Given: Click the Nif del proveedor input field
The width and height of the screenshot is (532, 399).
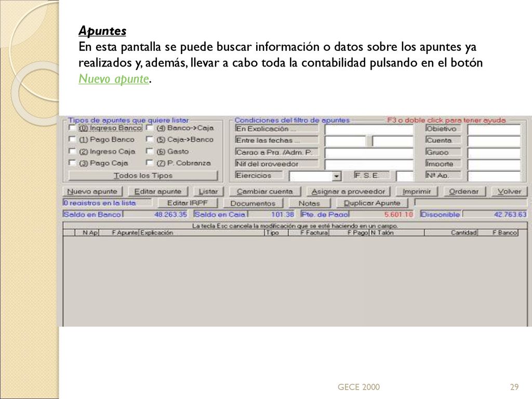Looking at the screenshot, I should [369, 164].
